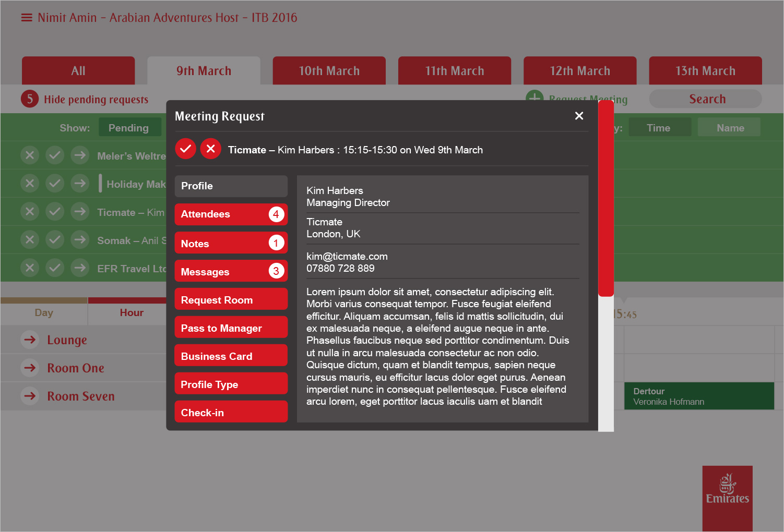
Task: Approve the Holiday Makers pending request
Action: point(55,184)
